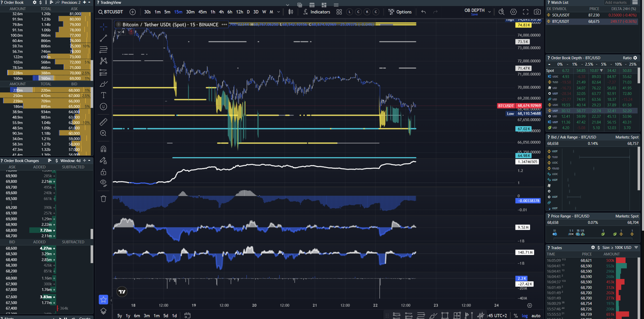Toggle percent scale on price axis
644x319 pixels.
tap(516, 316)
